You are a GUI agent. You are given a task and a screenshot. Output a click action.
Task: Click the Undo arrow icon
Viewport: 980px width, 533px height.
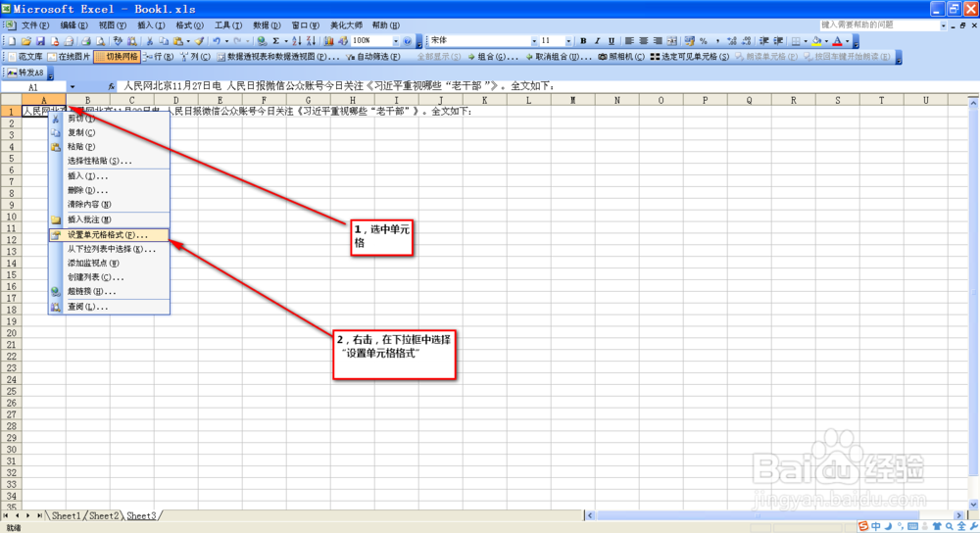(x=216, y=41)
